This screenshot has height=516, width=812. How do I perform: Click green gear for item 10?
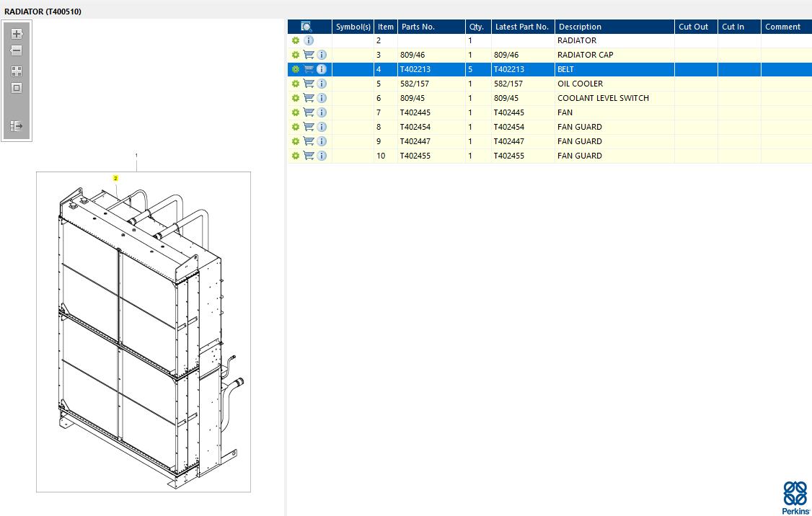point(296,156)
